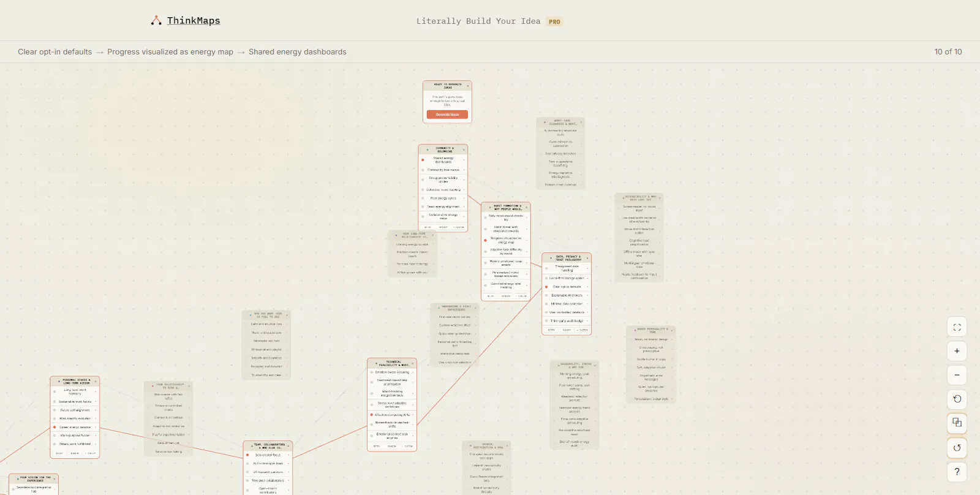The width and height of the screenshot is (980, 495).
Task: Click Random button in Habit Formation node
Action: pos(506,297)
